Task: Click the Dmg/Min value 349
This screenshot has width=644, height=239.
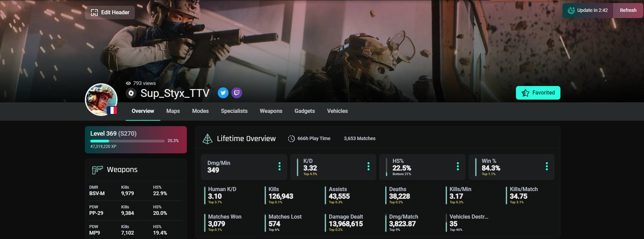Action: (213, 171)
